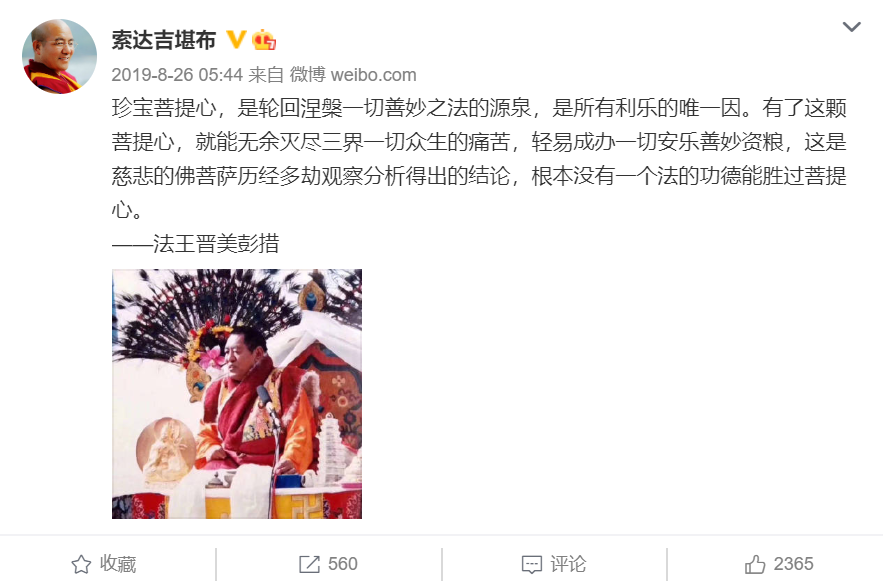The image size is (883, 585).
Task: Click the attribution line 法王晋美彭措
Action: pyautogui.click(x=195, y=244)
